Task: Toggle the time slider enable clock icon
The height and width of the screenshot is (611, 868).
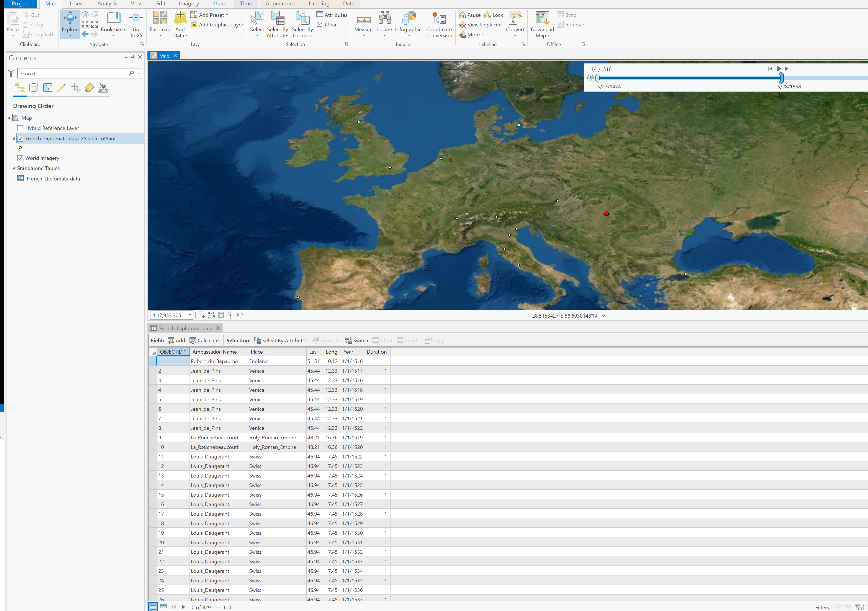Action: coord(590,78)
